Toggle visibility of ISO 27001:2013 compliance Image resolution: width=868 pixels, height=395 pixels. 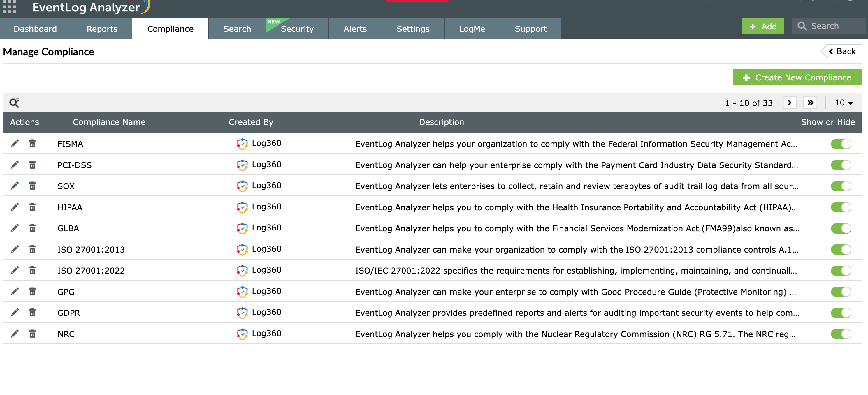[841, 250]
